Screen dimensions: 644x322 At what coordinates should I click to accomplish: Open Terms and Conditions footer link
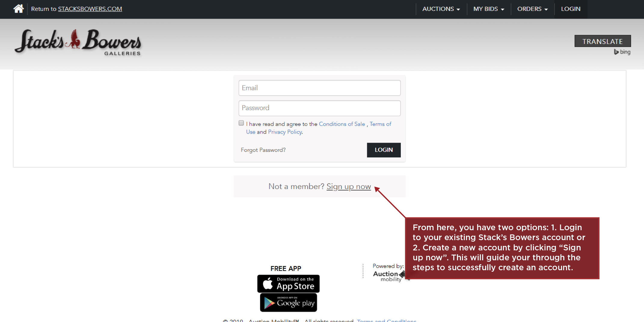point(386,320)
